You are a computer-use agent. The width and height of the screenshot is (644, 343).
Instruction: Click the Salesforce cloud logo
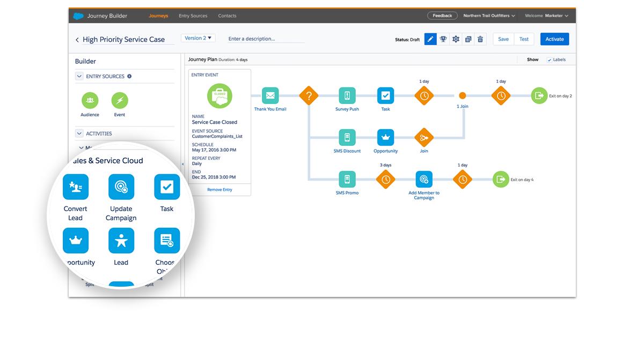point(78,16)
